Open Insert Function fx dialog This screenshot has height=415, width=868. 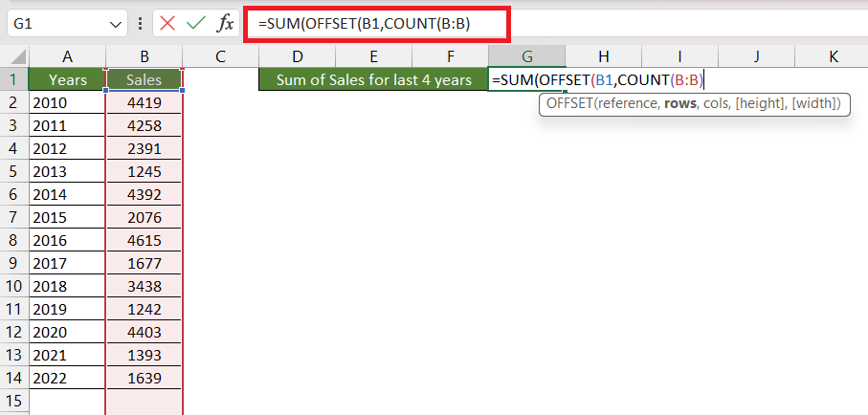pos(224,24)
